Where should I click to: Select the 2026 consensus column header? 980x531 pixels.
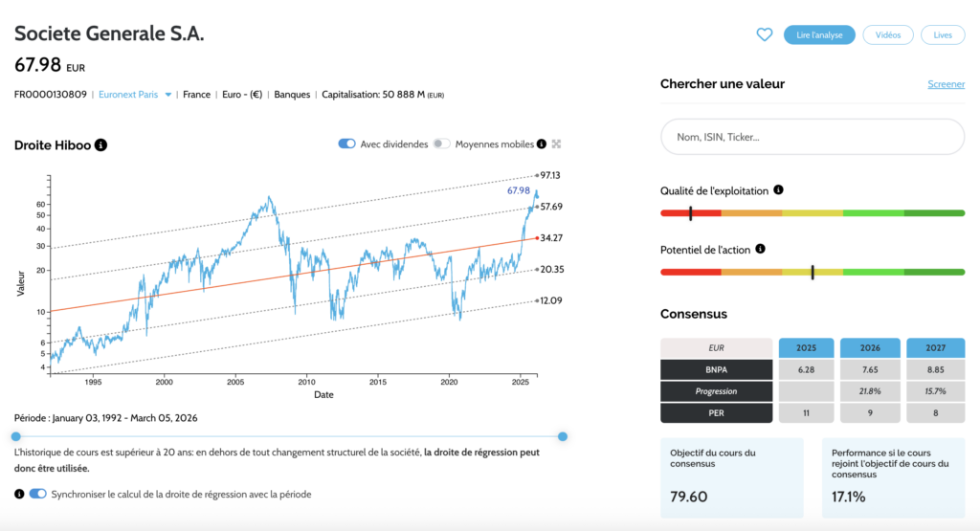869,347
